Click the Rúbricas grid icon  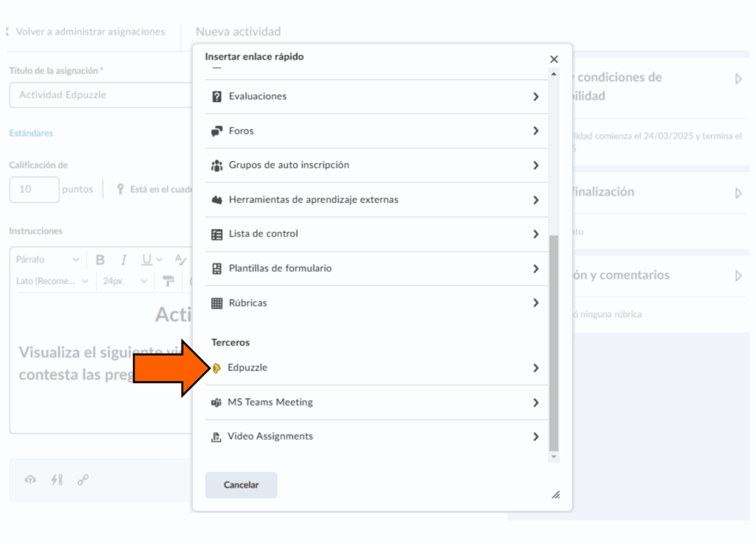[217, 303]
